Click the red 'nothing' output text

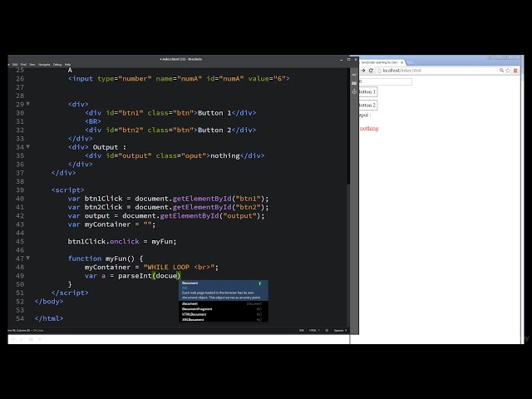369,129
